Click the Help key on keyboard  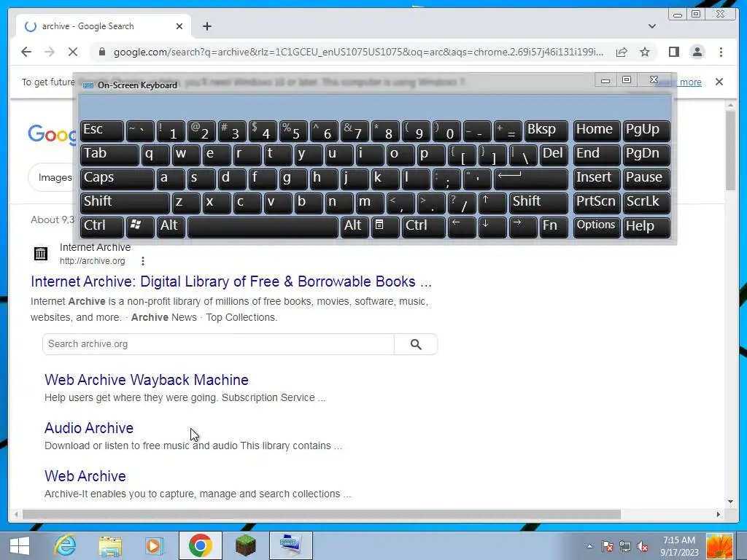pyautogui.click(x=646, y=226)
